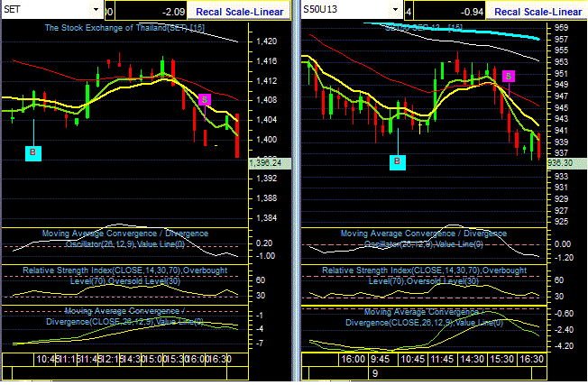Screen dimensions: 588x385
Task: Select the cyan B buy marker on S50U13 chart
Action: pyautogui.click(x=398, y=162)
